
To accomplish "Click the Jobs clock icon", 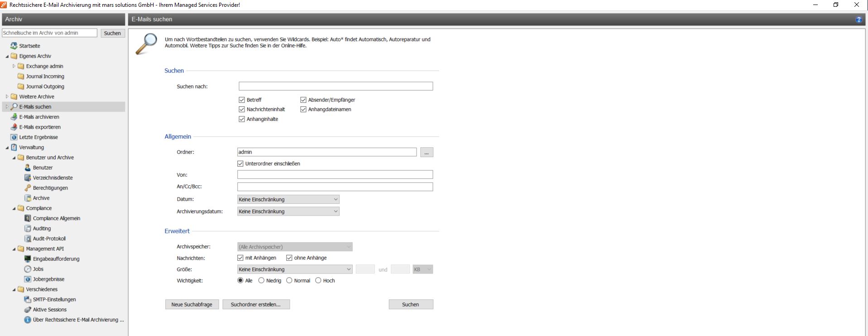I will pyautogui.click(x=28, y=269).
